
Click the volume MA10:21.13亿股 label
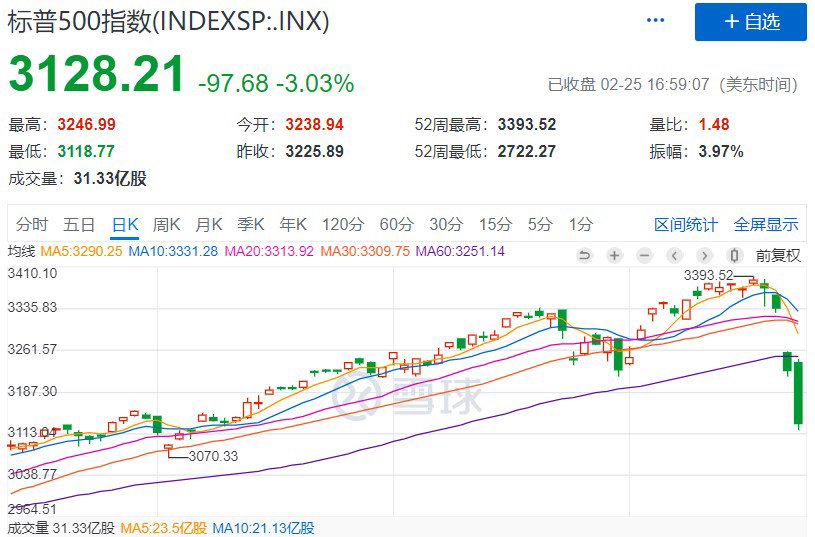point(264,529)
